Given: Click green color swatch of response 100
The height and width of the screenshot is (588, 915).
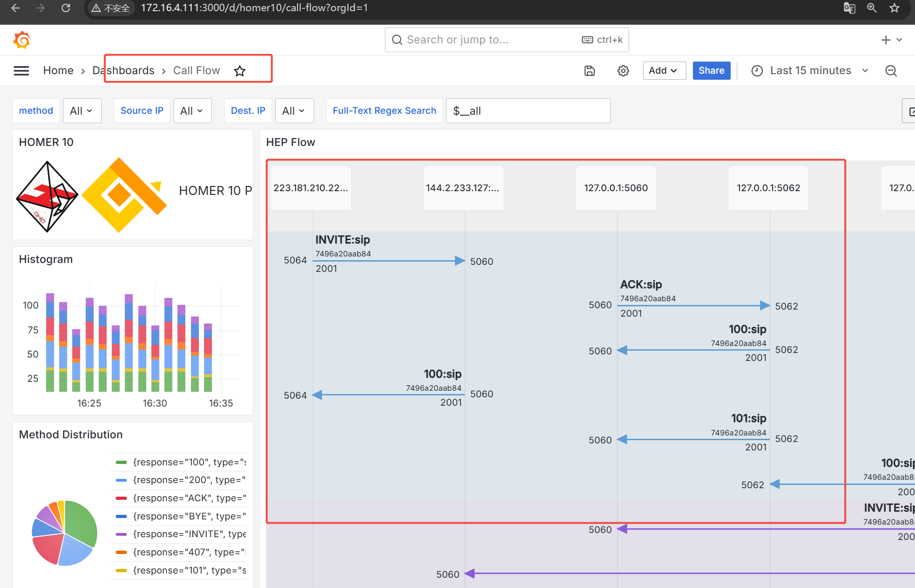Looking at the screenshot, I should 121,463.
